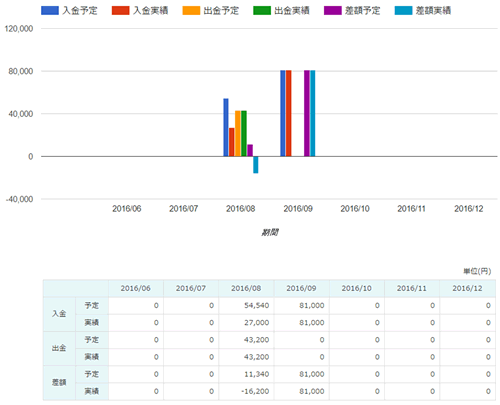Click the 27,000 table cell
Viewport: 500px width, 405px height.
246,323
